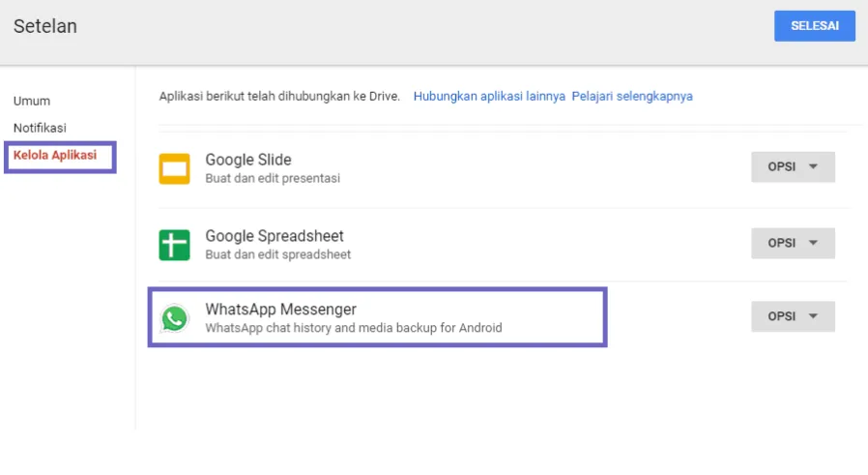The width and height of the screenshot is (868, 475).
Task: Click the Google Spreadsheet app icon
Action: point(174,245)
